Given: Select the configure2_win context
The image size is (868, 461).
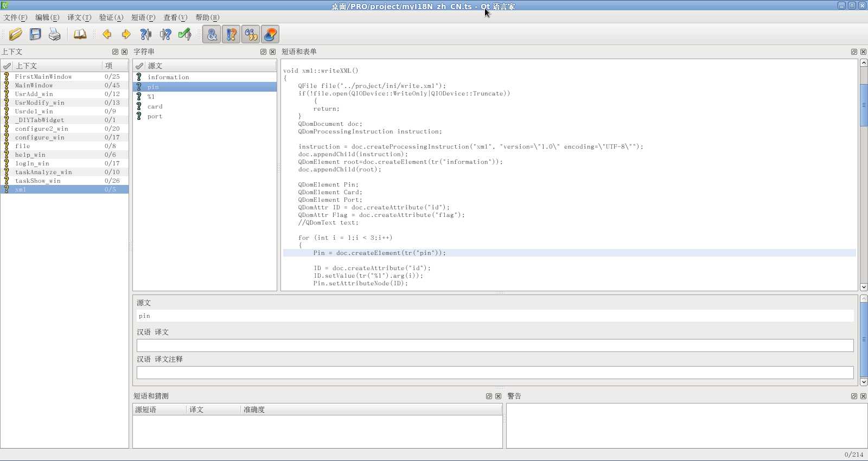Looking at the screenshot, I should (x=65, y=129).
